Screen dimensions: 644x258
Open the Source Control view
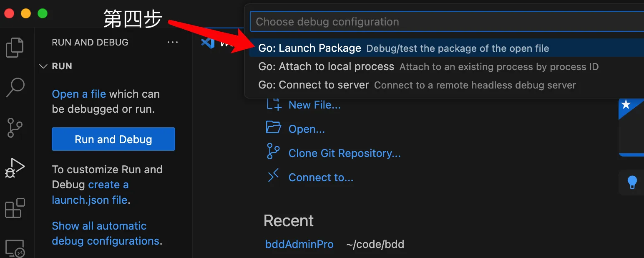click(15, 128)
